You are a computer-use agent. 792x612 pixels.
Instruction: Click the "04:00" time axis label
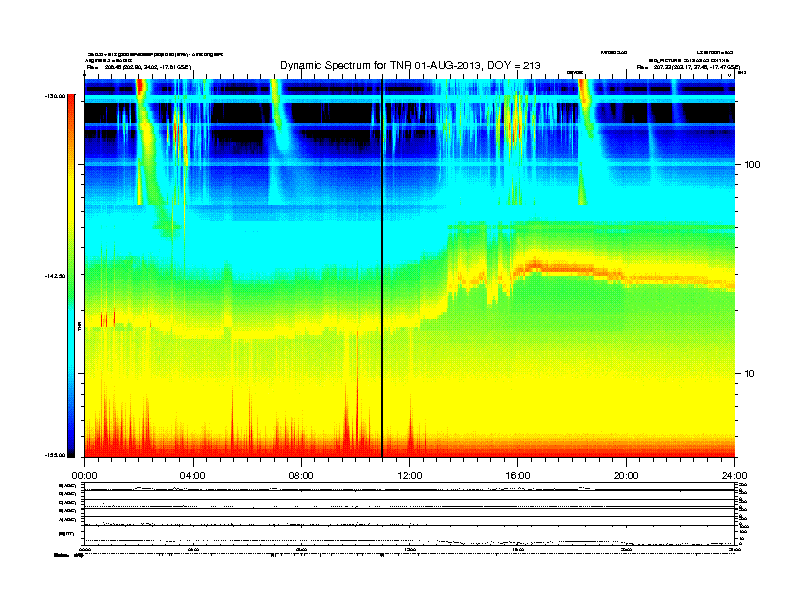[x=193, y=476]
